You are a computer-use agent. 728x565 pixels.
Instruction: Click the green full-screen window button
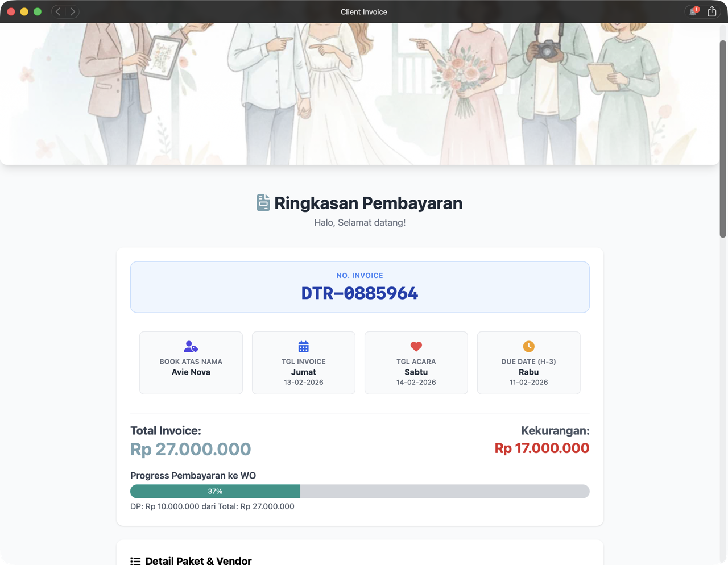point(38,11)
